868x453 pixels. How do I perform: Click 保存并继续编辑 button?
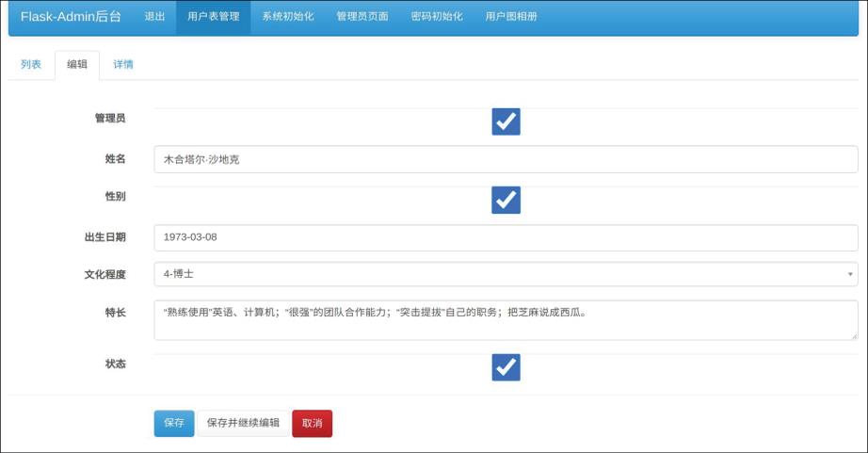pyautogui.click(x=243, y=423)
